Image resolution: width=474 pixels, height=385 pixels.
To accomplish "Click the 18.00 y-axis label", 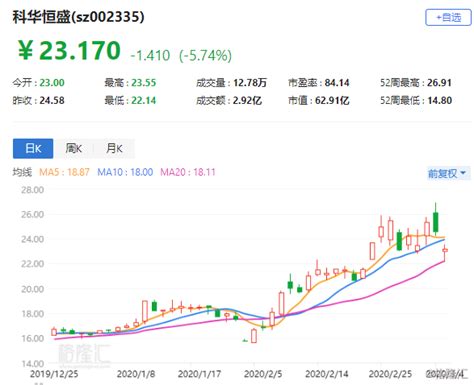I will (32, 314).
